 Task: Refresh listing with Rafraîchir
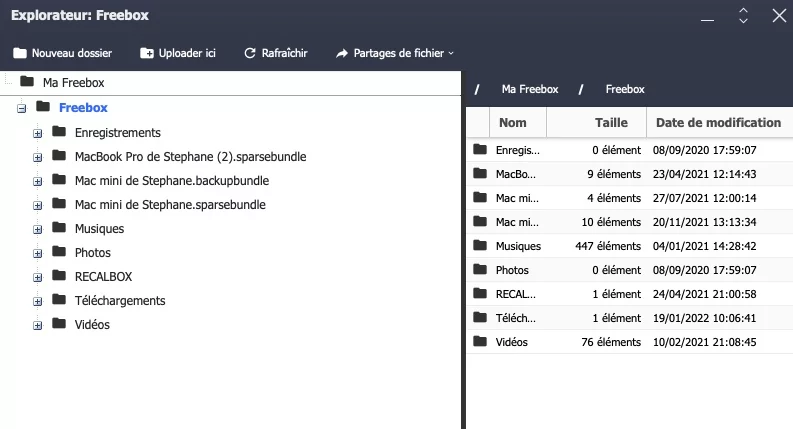(x=276, y=53)
